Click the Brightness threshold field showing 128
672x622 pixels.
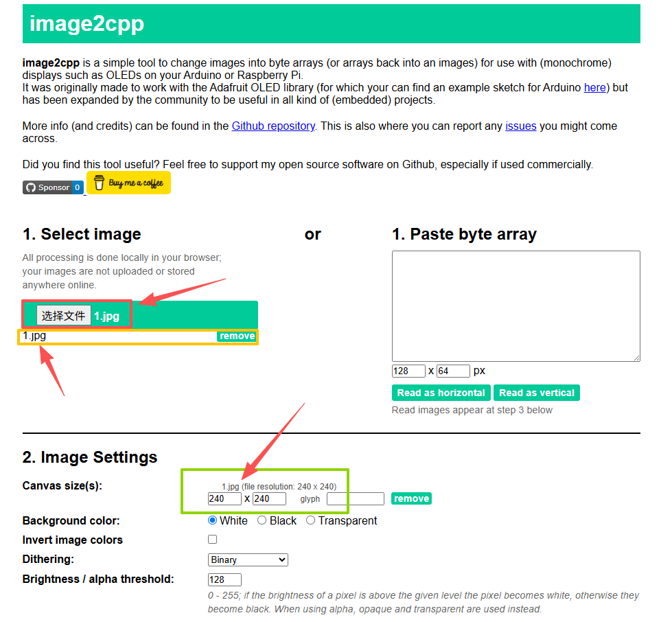click(224, 579)
